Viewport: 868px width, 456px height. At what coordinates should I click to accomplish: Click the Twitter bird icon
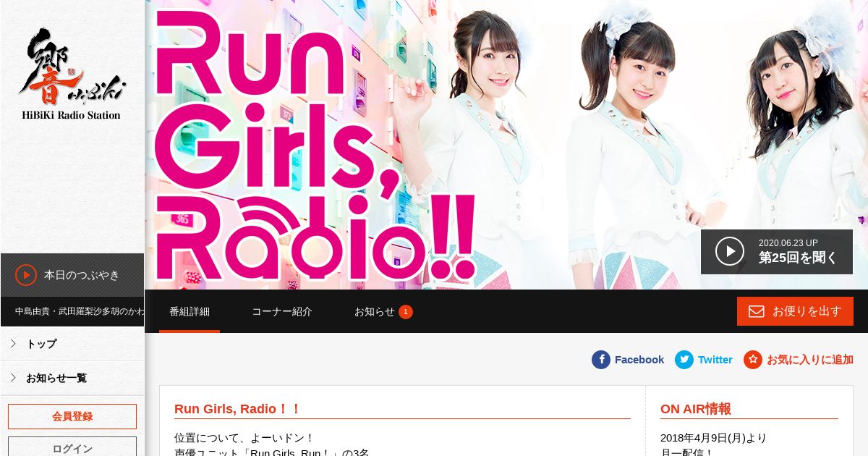pos(684,360)
